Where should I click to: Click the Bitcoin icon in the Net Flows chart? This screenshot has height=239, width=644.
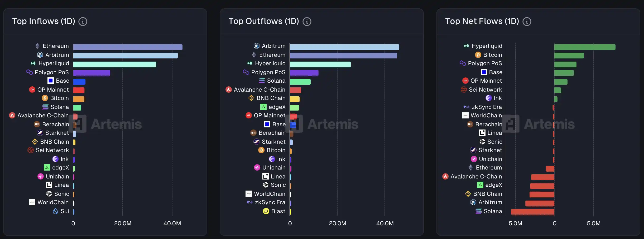tap(478, 55)
